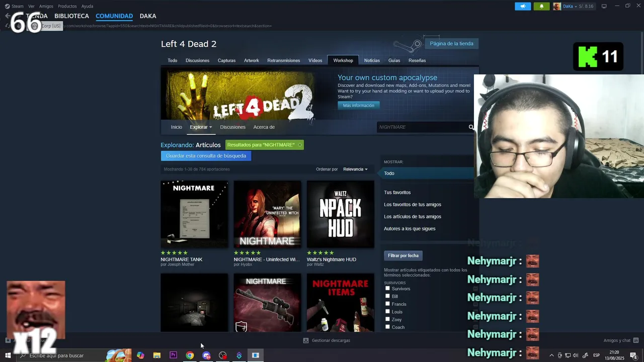
Task: Click the search magnifier in Workshop
Action: (471, 127)
